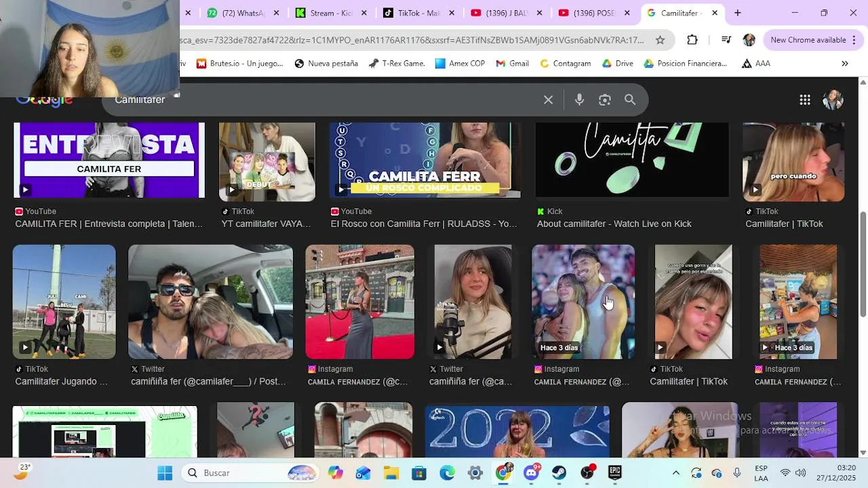Start voice search with the microphone icon
The height and width of the screenshot is (488, 868).
point(579,100)
